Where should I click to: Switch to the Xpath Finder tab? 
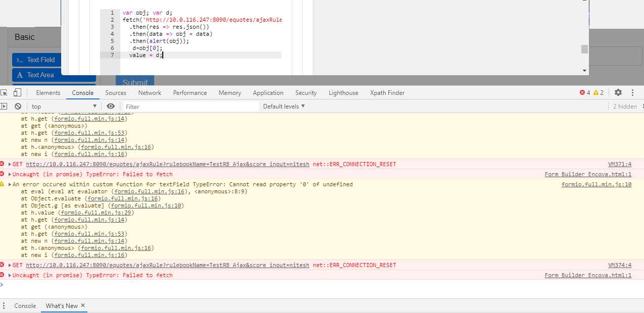[387, 92]
